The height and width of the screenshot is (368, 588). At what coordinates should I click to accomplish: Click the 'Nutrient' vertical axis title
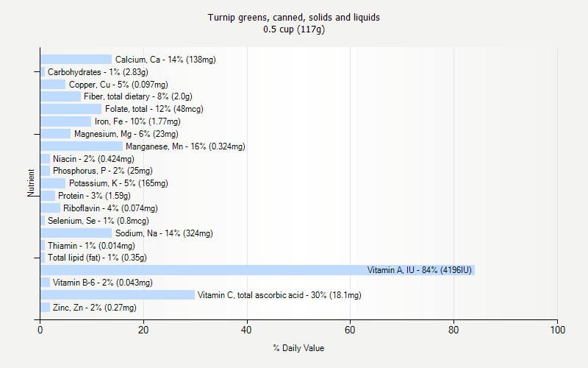point(31,183)
